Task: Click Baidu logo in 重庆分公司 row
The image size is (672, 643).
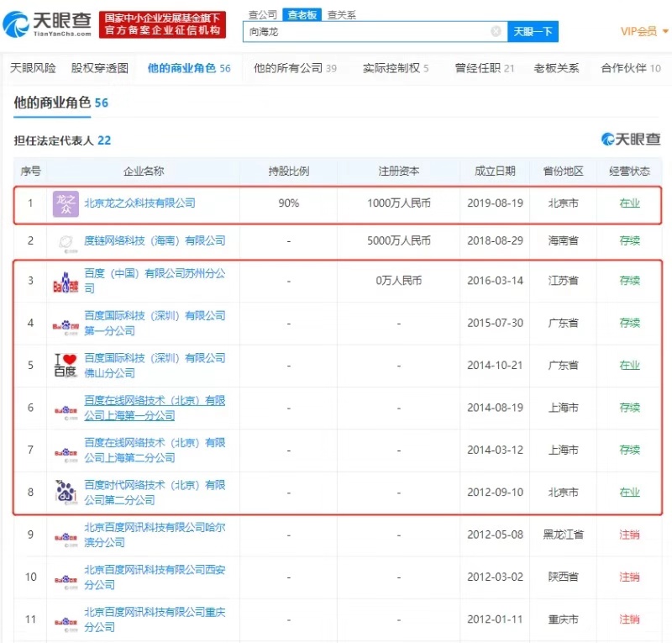Action: click(x=66, y=624)
